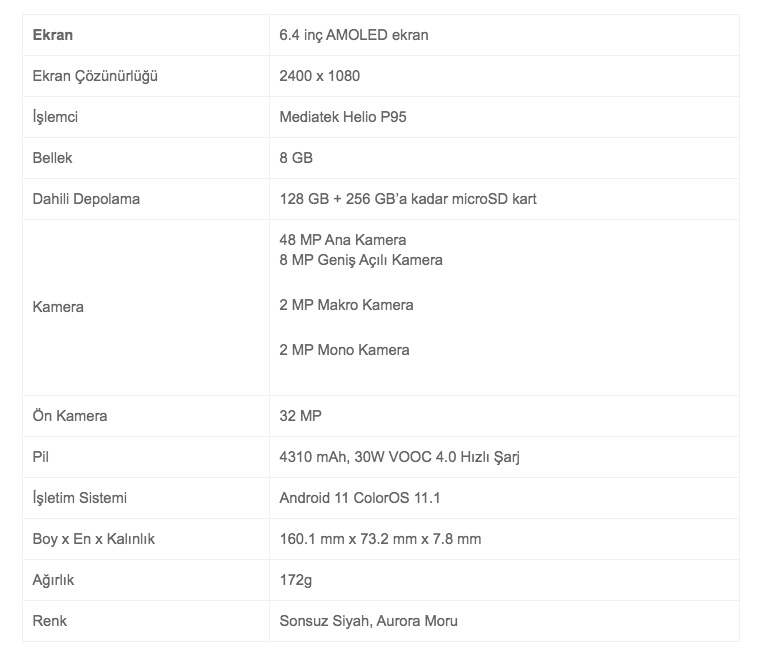Click the bold Ekran header label
Image resolution: width=770 pixels, height=661 pixels.
click(x=53, y=35)
